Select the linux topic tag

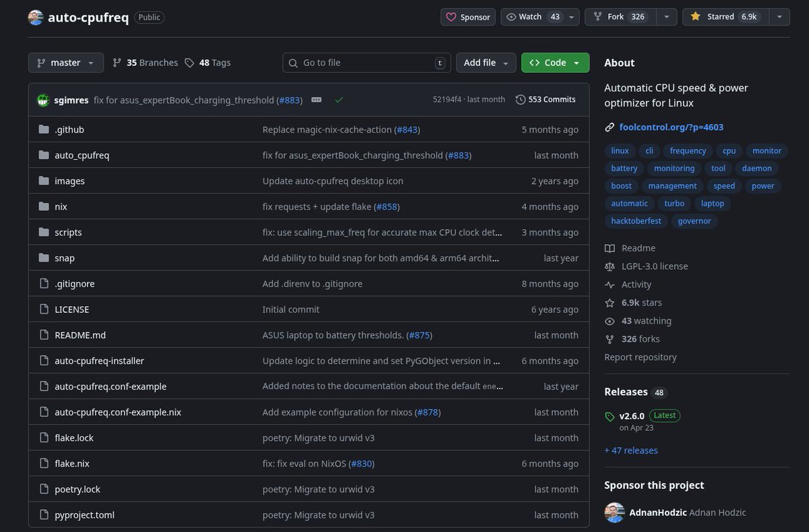tap(620, 151)
